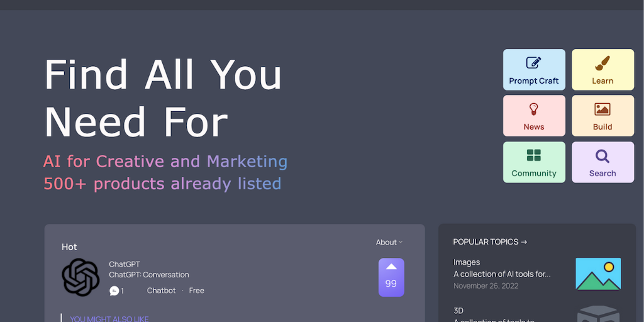
Task: Click the 3D topic cube thumbnail
Action: (598, 314)
